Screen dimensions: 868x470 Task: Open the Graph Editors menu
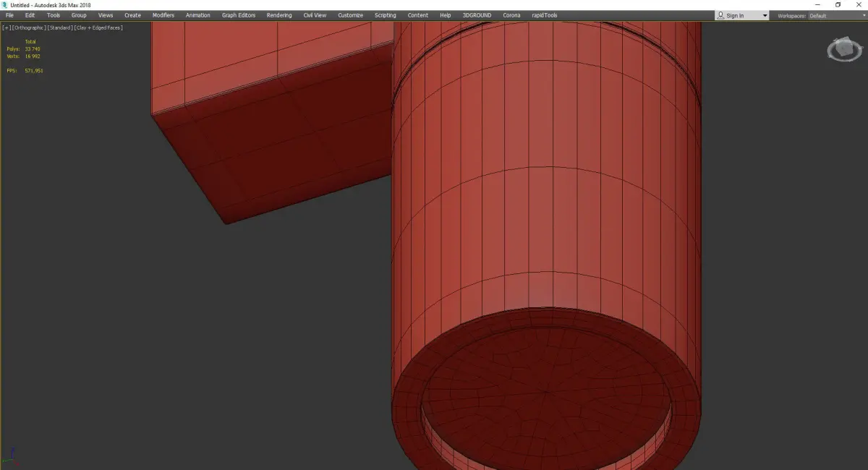[239, 15]
